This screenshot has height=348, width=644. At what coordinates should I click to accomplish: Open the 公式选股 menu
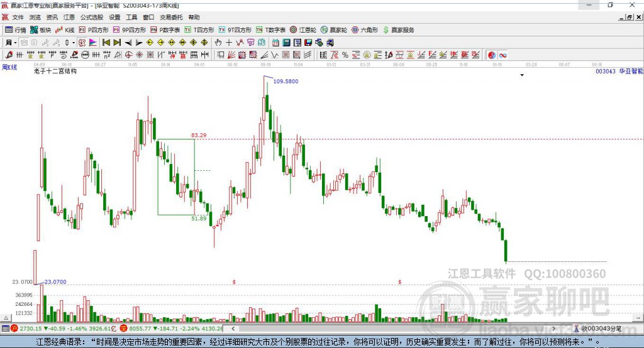92,17
